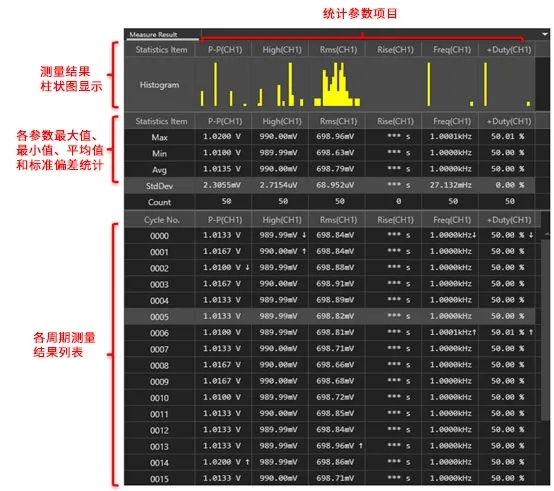Screen dimensions: 554x491
Task: Open the Measure Result panel dropdown arrow
Action: pos(544,34)
